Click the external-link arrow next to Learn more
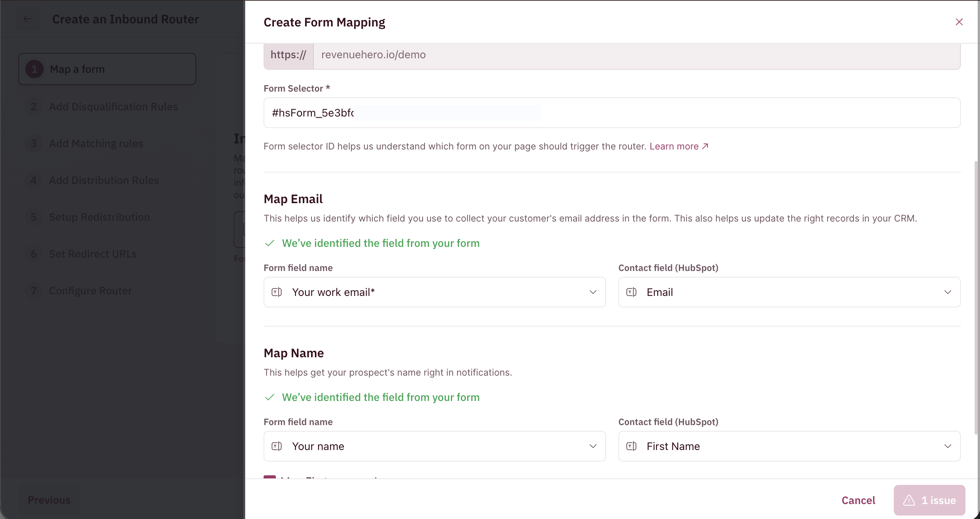Image resolution: width=980 pixels, height=519 pixels. click(x=705, y=146)
